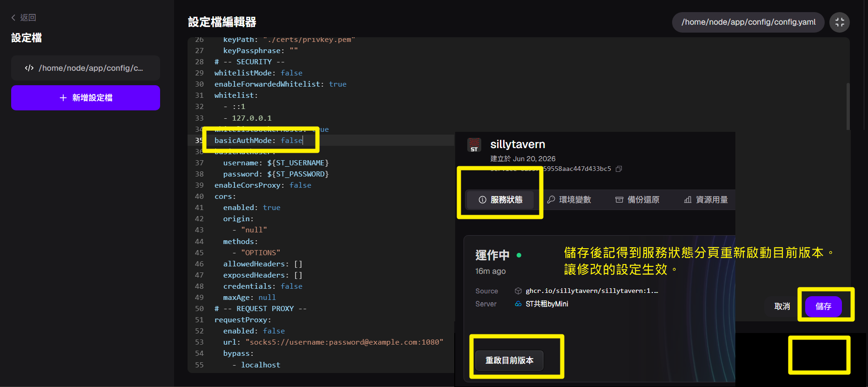Cancel editing with the 取消 button

click(782, 306)
